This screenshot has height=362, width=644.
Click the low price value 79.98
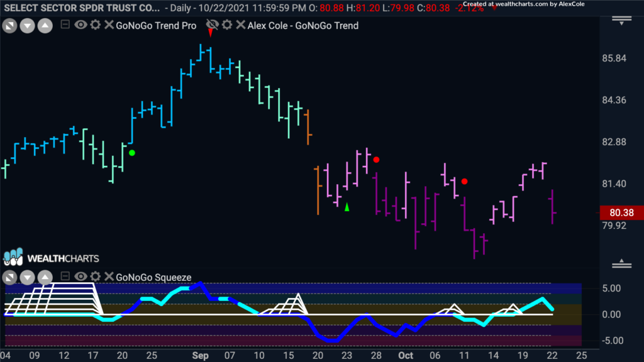click(402, 8)
